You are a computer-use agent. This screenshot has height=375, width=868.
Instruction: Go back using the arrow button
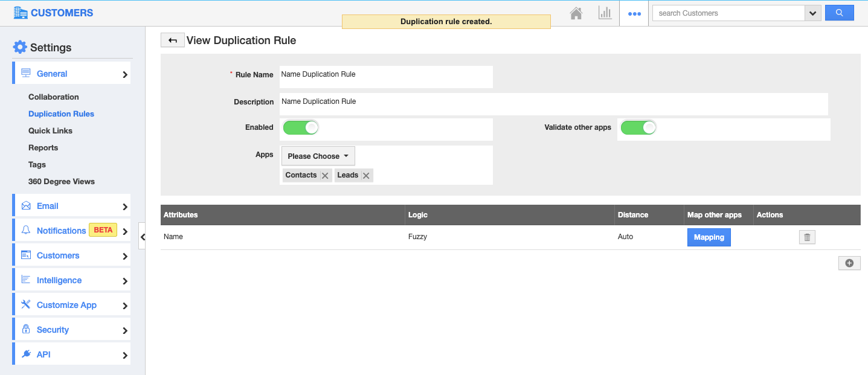pos(172,40)
